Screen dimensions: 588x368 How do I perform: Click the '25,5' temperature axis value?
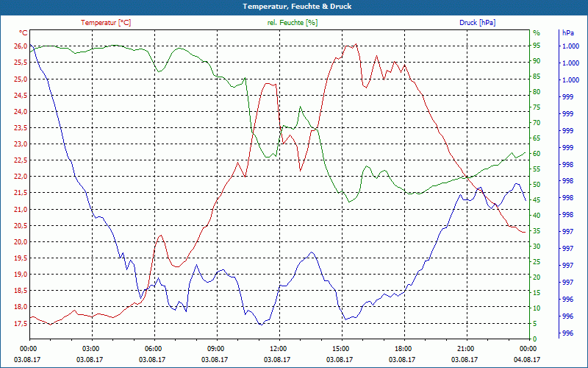click(21, 63)
